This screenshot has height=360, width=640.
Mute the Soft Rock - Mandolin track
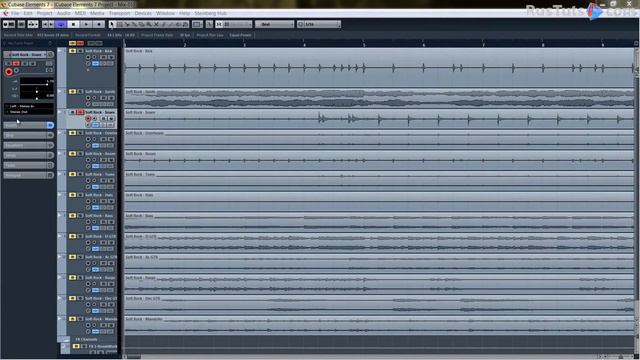(73, 319)
